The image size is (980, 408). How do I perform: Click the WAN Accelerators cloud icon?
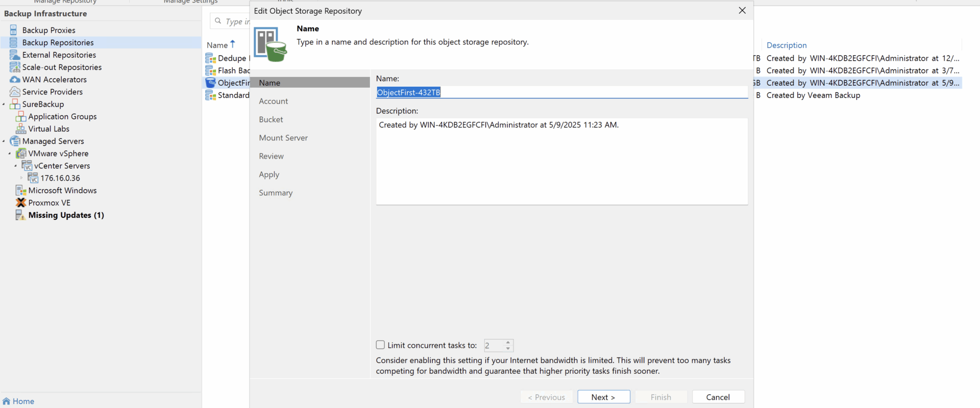15,80
